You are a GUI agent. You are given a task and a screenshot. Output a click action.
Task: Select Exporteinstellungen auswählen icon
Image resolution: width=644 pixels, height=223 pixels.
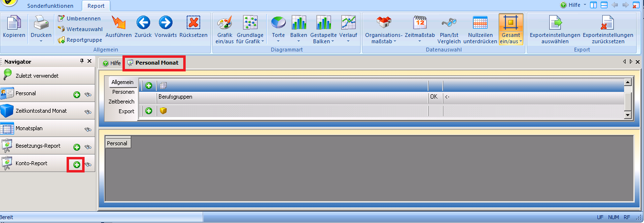point(555,23)
